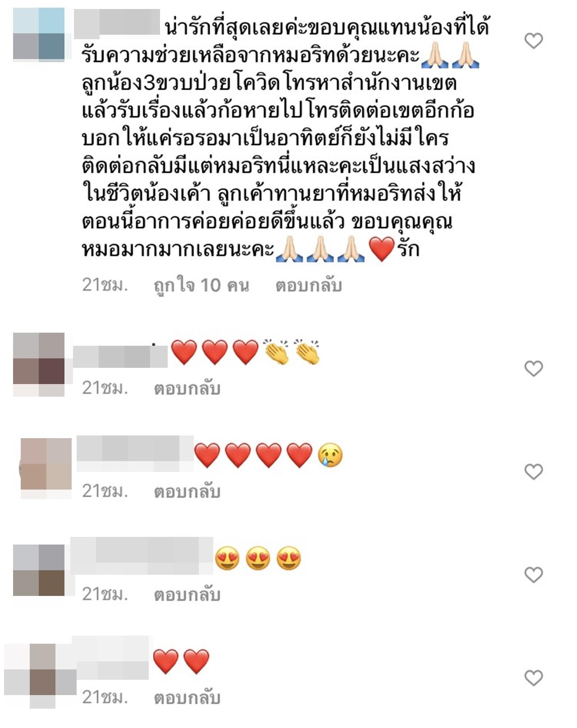Tap ตอบกลับ under the heart-eyes comment

coord(187,594)
